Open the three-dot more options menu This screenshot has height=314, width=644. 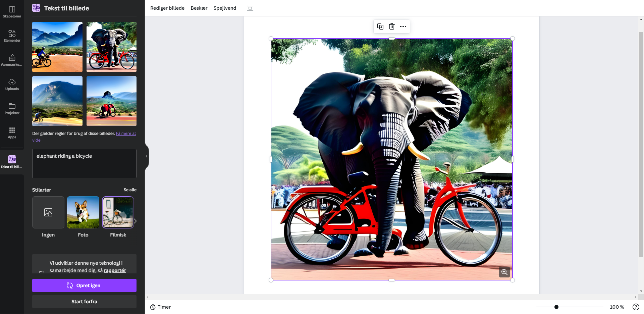[403, 27]
